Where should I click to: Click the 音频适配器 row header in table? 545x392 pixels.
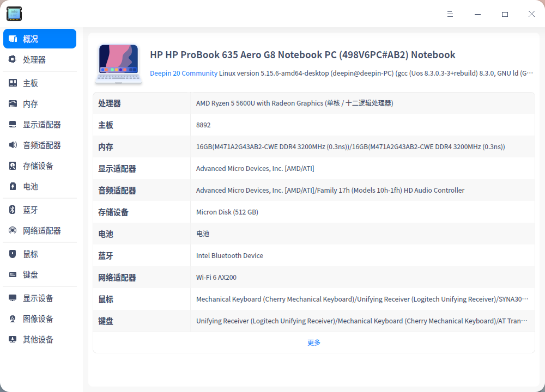[117, 191]
